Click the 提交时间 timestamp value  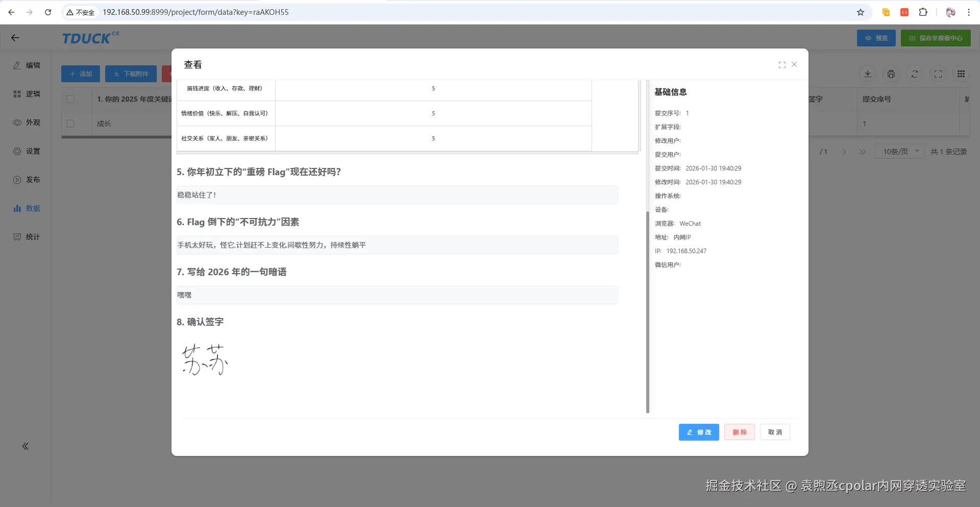[713, 168]
